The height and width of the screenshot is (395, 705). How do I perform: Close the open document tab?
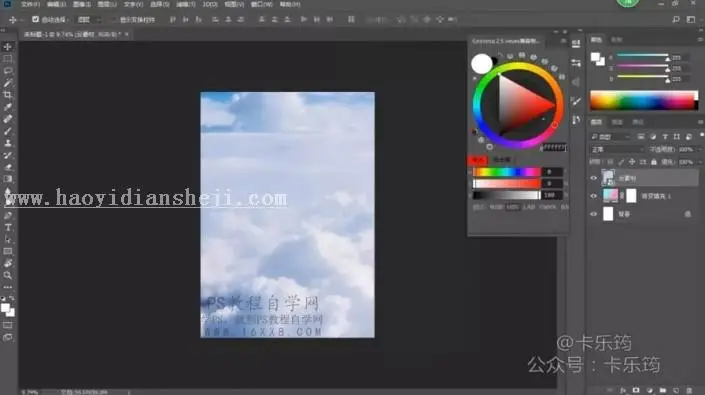point(127,34)
